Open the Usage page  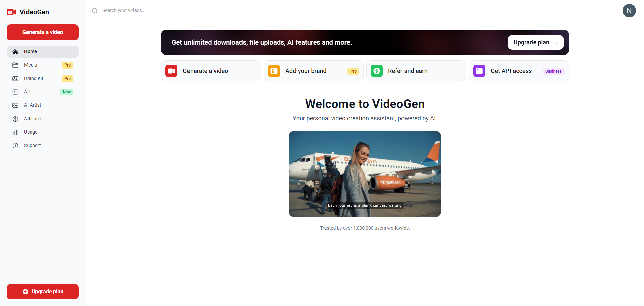tap(43, 132)
